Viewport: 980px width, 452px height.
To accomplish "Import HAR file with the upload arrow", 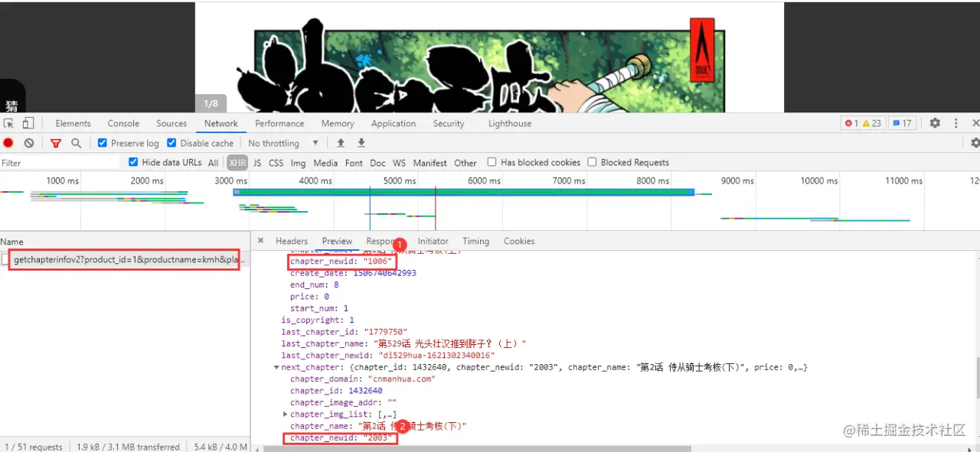I will pyautogui.click(x=341, y=143).
